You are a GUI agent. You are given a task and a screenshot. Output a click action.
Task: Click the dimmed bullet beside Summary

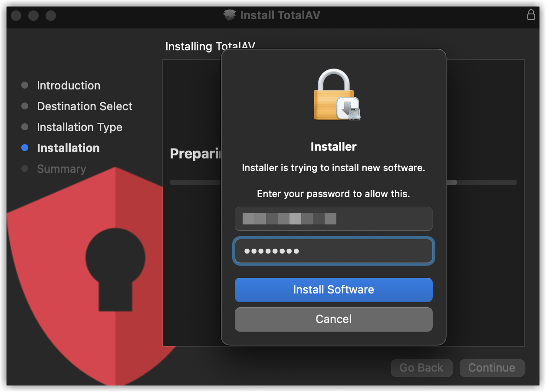(x=25, y=169)
